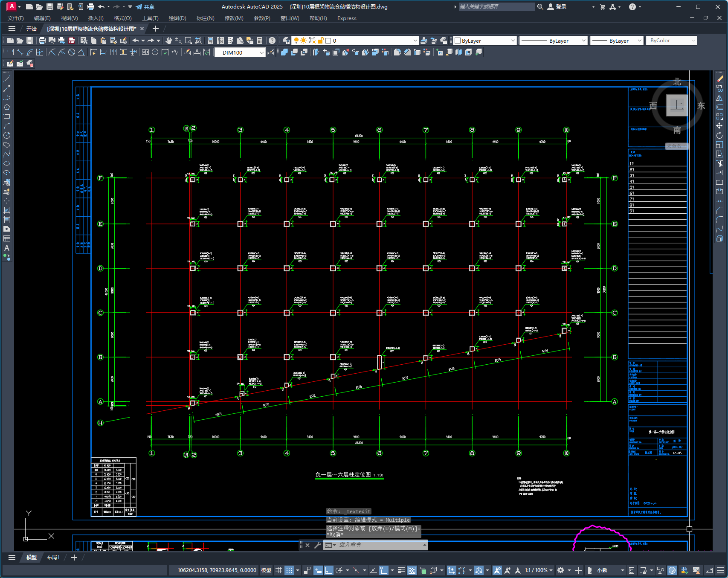Image resolution: width=728 pixels, height=578 pixels.
Task: Toggle Polar tracking in status bar
Action: [339, 570]
